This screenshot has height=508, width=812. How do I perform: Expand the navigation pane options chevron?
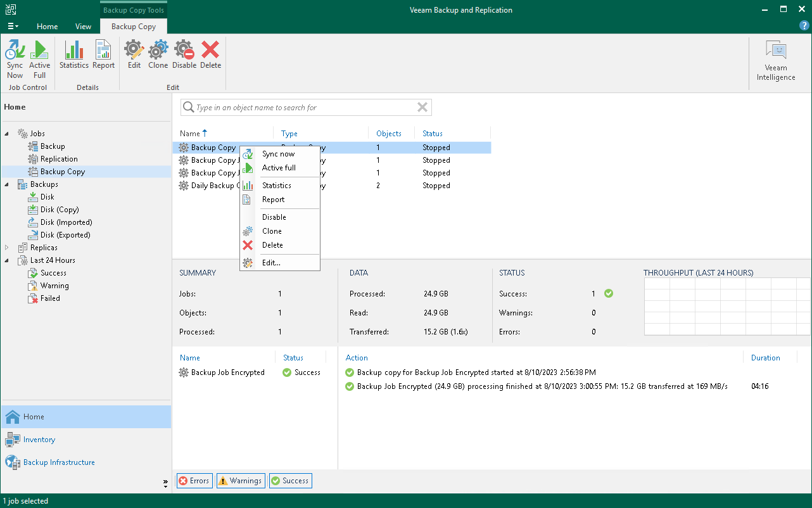[166, 483]
